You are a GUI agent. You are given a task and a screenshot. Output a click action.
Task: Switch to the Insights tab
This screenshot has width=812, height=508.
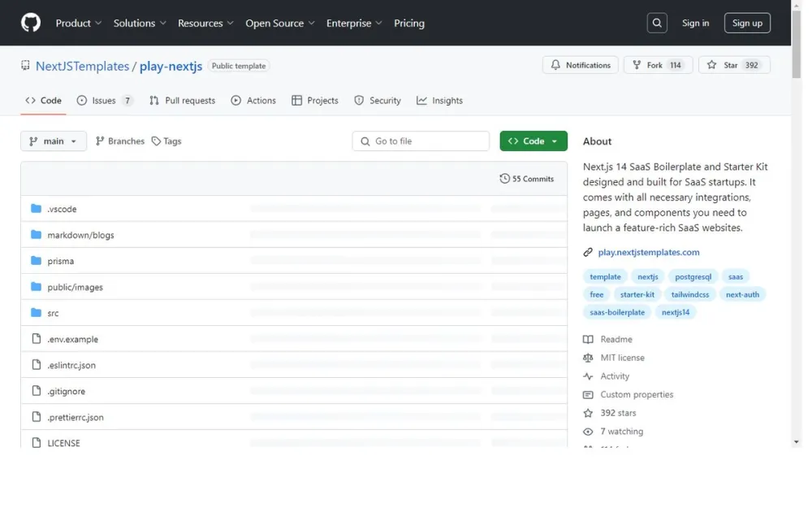pyautogui.click(x=439, y=101)
